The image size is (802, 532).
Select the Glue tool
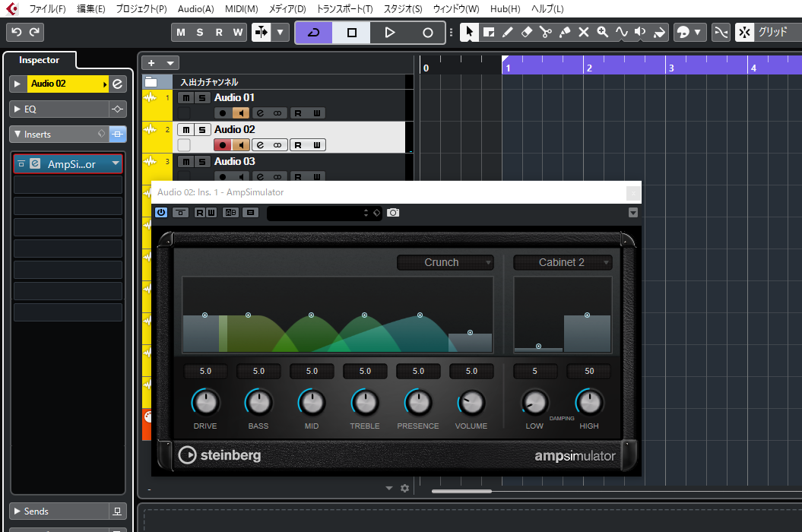click(565, 32)
